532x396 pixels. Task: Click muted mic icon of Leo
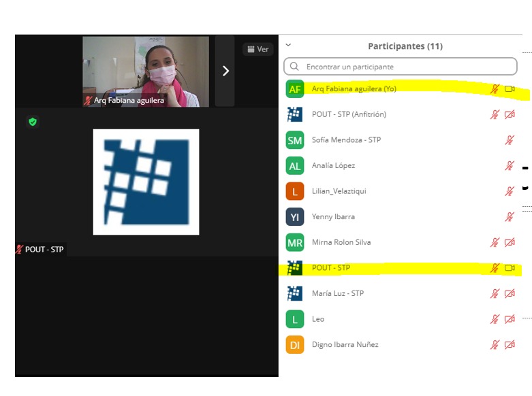(x=495, y=319)
